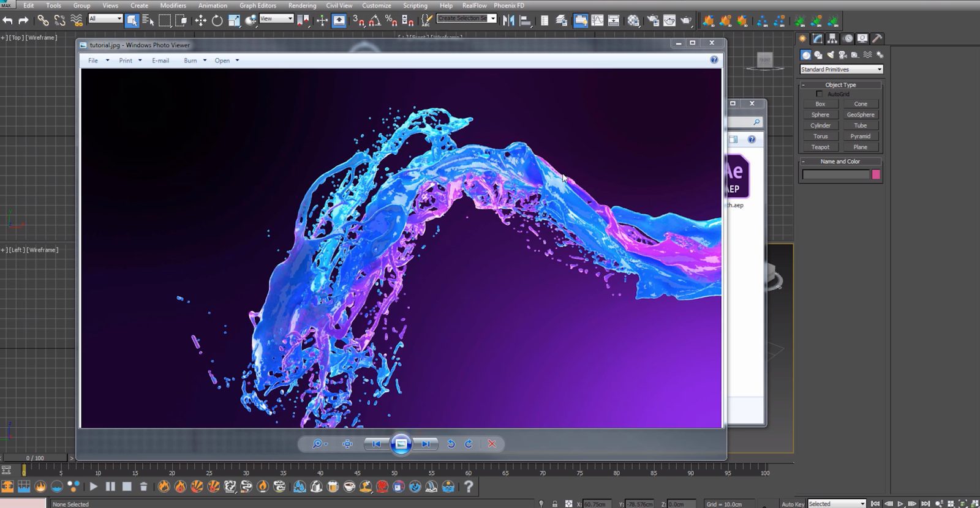Image resolution: width=980 pixels, height=508 pixels.
Task: Open the Hierarchy panel tab
Action: (832, 39)
